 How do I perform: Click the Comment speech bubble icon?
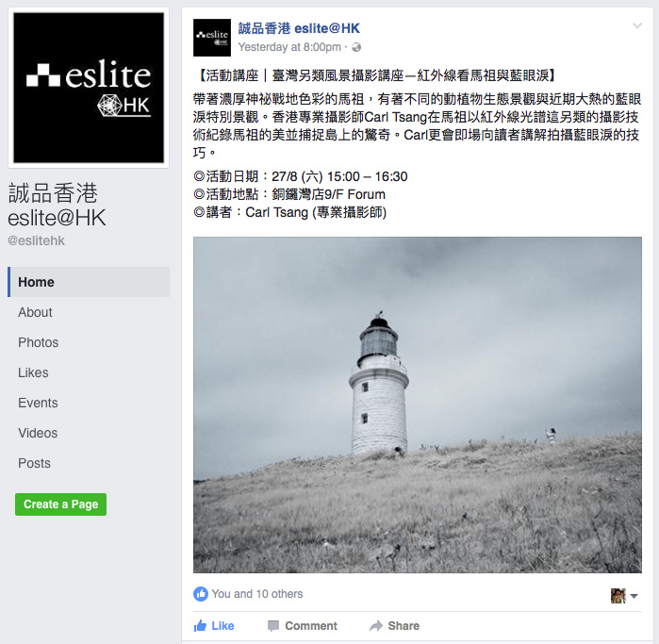pos(273,626)
